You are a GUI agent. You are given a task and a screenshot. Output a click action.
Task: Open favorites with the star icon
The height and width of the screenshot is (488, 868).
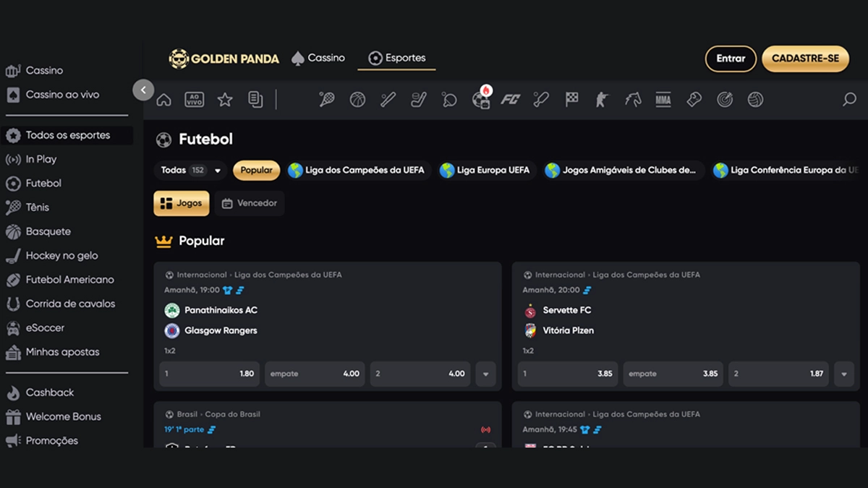tap(225, 100)
